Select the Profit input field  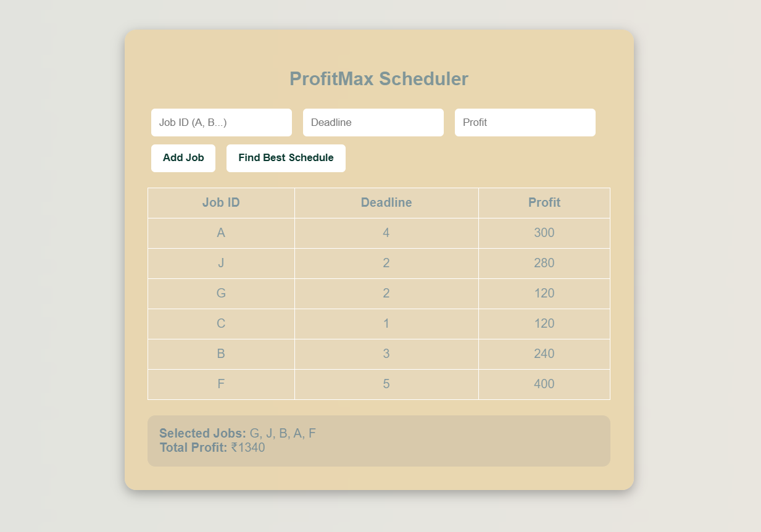[525, 122]
